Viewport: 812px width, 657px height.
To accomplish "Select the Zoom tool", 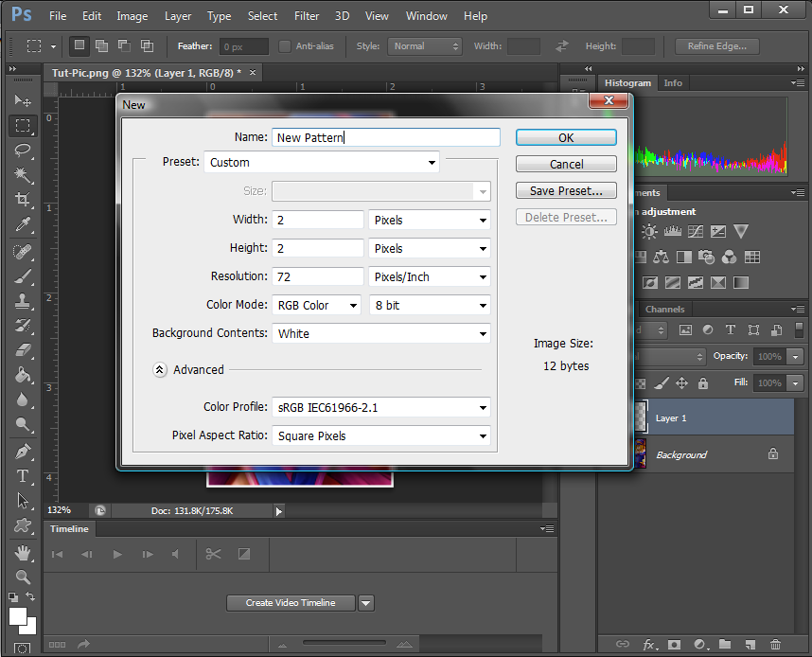I will point(23,577).
